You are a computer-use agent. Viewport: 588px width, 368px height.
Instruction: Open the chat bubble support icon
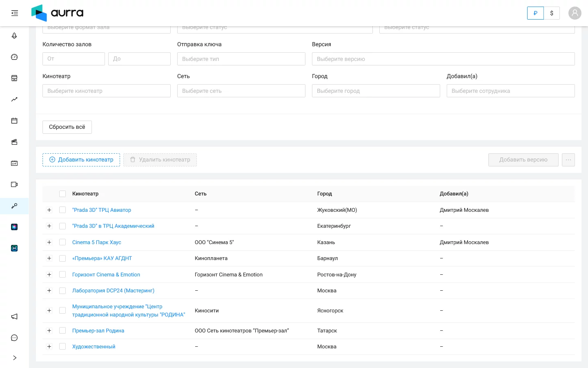pyautogui.click(x=14, y=338)
